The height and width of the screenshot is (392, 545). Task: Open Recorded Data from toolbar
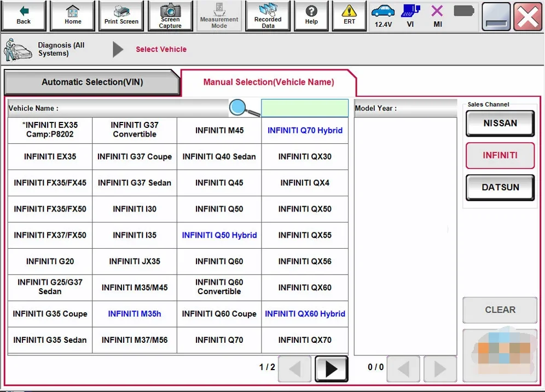pyautogui.click(x=268, y=16)
